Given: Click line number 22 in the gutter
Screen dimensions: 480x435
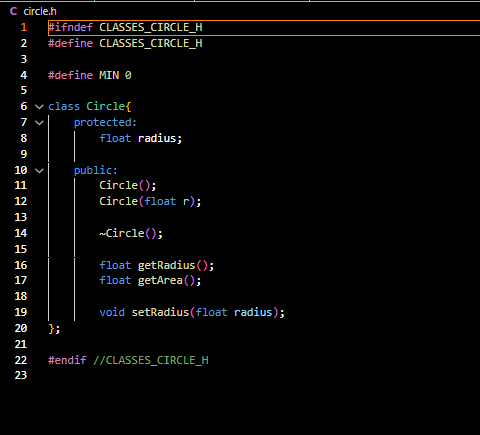Looking at the screenshot, I should 21,360.
